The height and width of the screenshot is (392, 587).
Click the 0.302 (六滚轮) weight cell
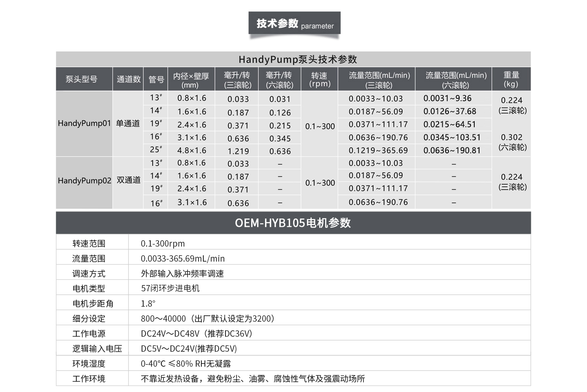(x=512, y=142)
